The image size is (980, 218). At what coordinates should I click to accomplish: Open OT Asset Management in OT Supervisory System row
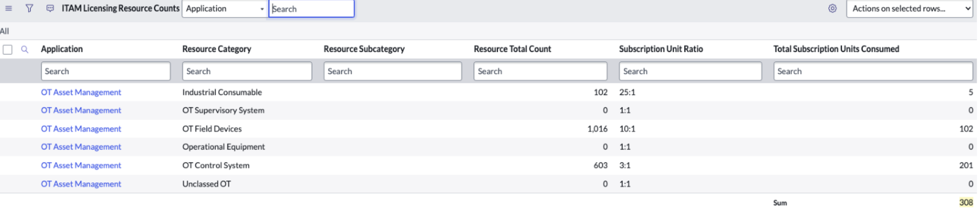click(81, 110)
